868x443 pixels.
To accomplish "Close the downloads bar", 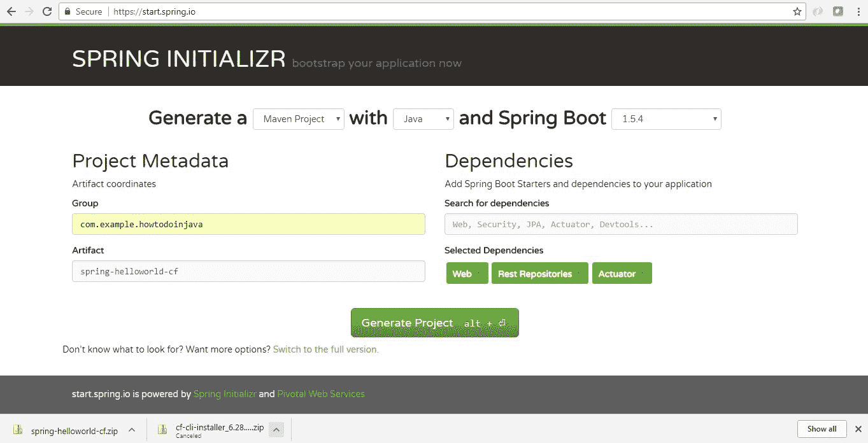I will [x=858, y=429].
